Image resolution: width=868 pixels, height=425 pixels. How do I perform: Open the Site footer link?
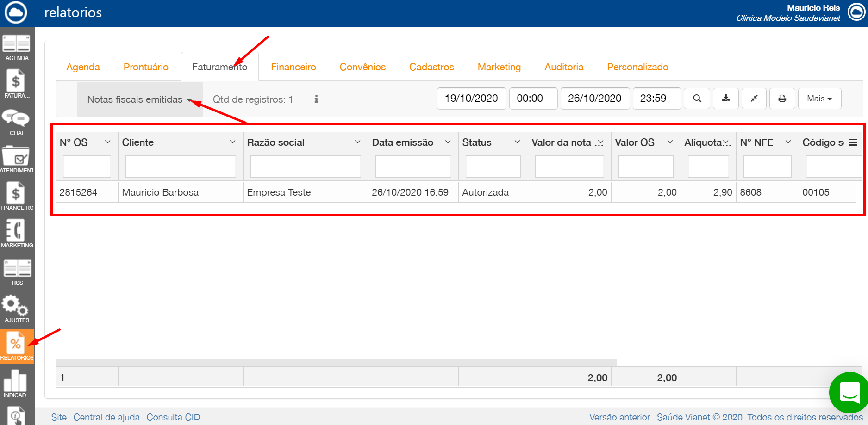pos(59,417)
